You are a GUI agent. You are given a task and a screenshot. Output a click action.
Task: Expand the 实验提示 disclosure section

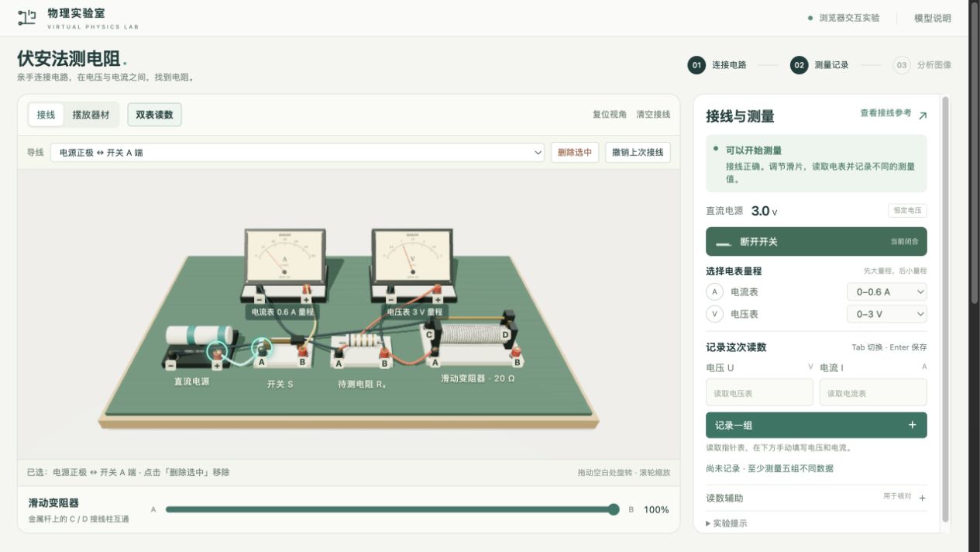point(727,523)
